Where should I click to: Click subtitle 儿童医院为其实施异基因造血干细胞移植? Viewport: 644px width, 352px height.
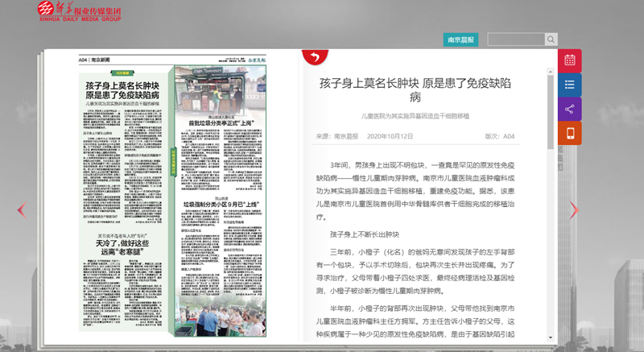point(415,116)
